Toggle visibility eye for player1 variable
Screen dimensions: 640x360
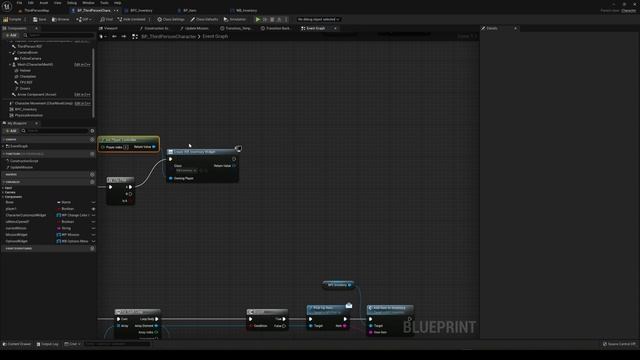click(x=93, y=209)
